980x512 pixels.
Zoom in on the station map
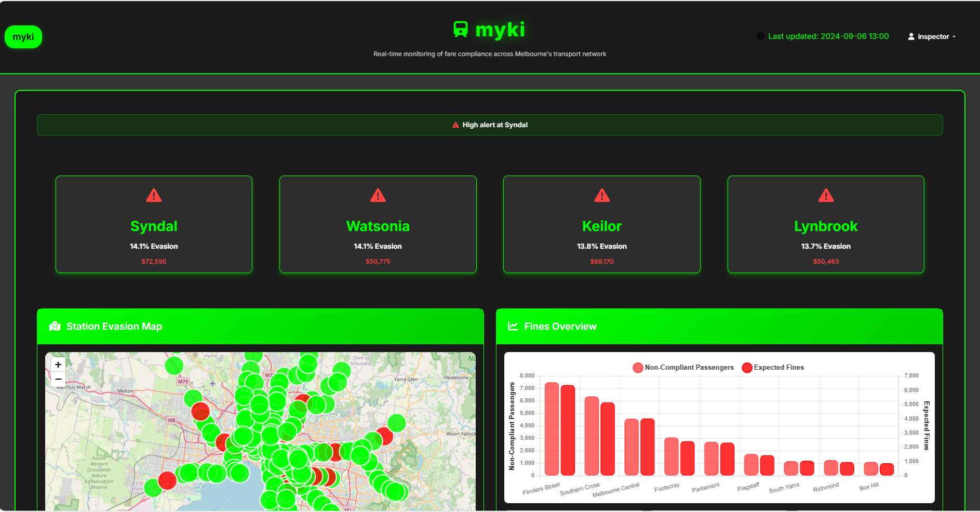58,365
